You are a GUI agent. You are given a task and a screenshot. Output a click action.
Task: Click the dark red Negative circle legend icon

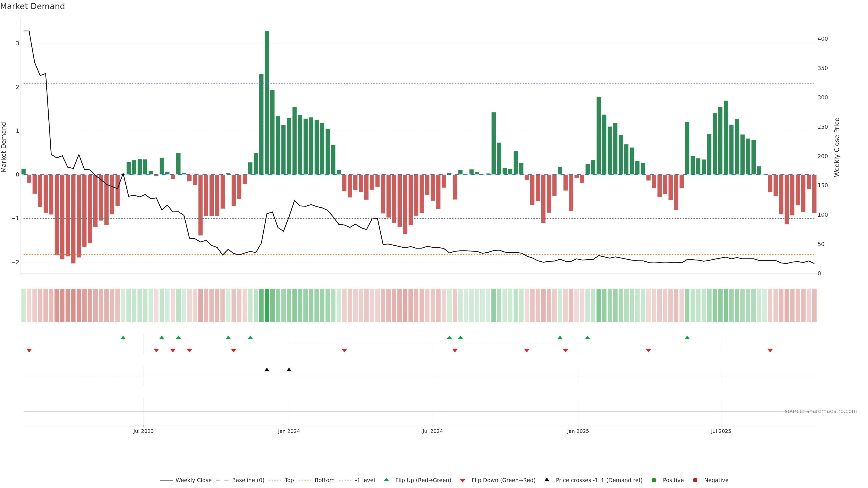coord(695,480)
